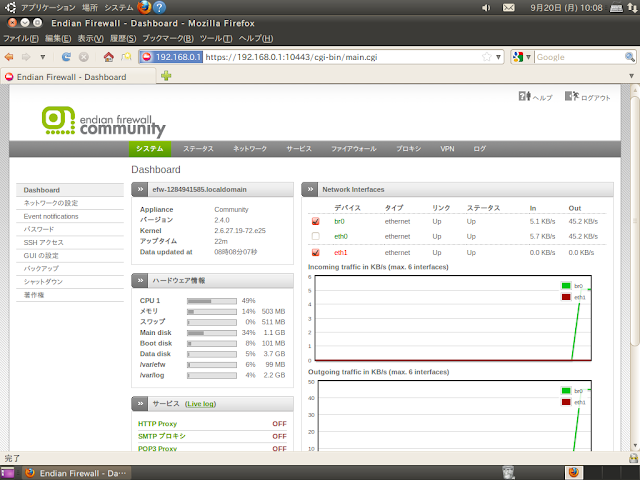Click the Google search input field

pos(580,57)
